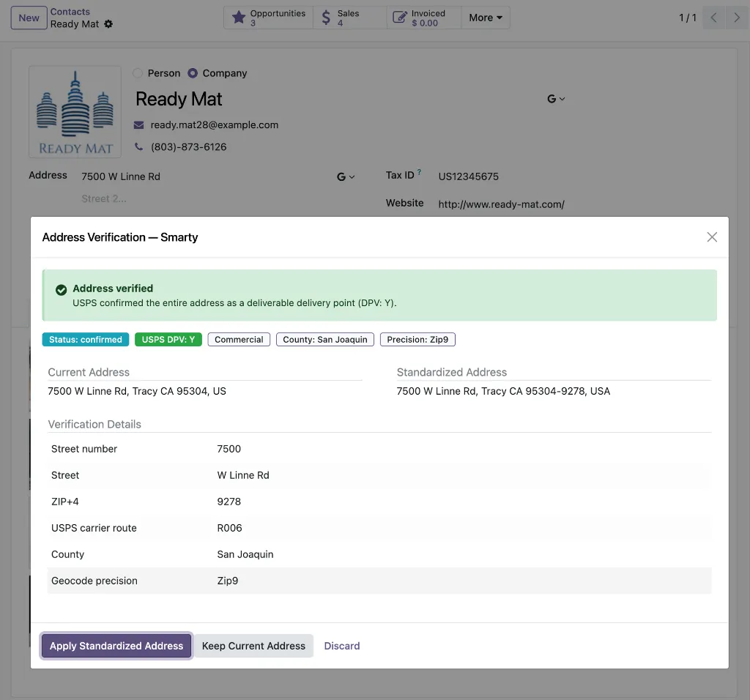Image resolution: width=750 pixels, height=700 pixels.
Task: Click the street field 7500 W Linne Rd
Action: coord(121,176)
